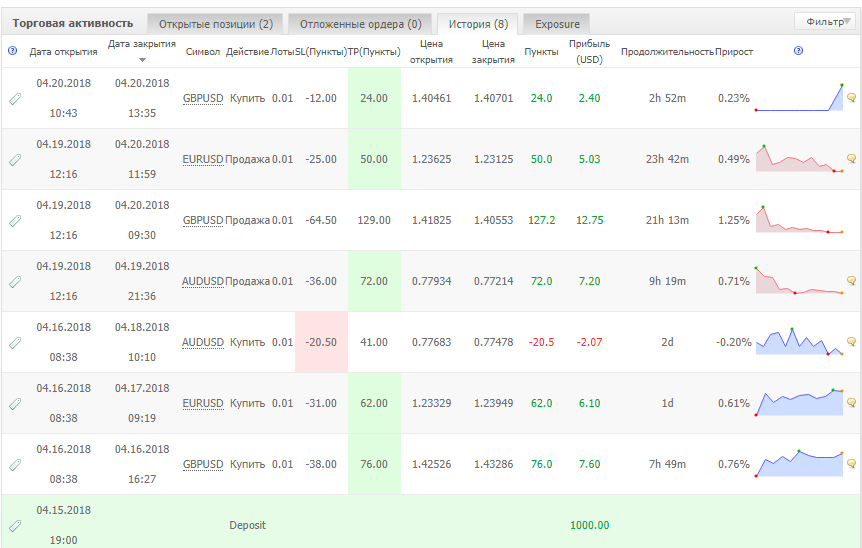Open GBPUSD link in 2h 52m row
This screenshot has height=548, width=862.
pyautogui.click(x=203, y=98)
